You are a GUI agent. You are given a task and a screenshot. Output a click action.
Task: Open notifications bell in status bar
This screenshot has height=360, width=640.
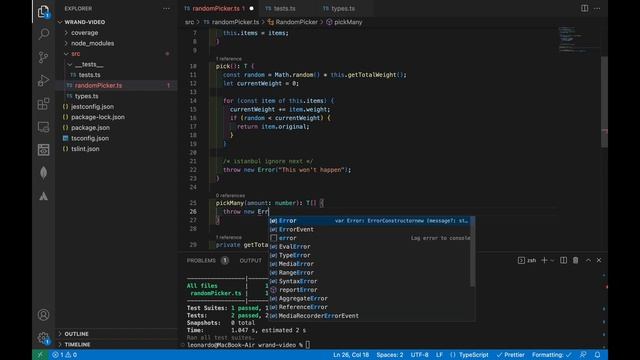[x=598, y=355]
